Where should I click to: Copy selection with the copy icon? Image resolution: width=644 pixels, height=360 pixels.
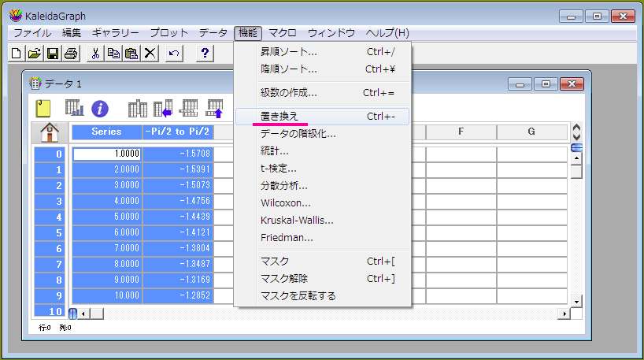point(113,54)
